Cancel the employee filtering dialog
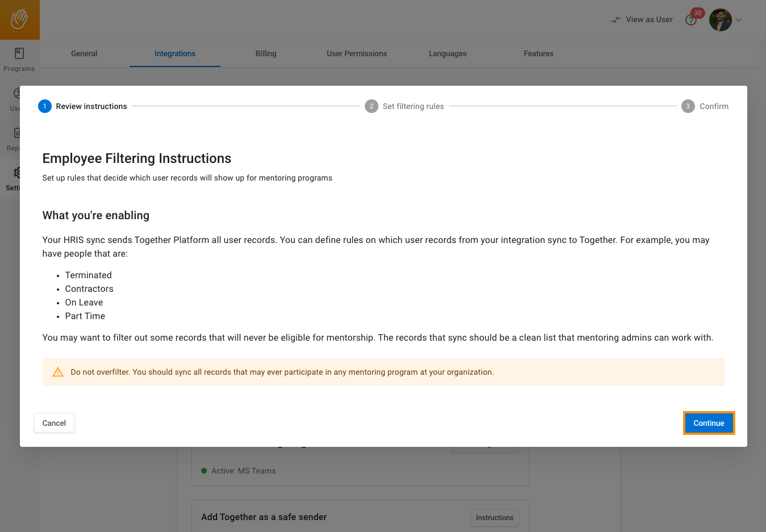Viewport: 766px width, 532px height. click(x=54, y=423)
